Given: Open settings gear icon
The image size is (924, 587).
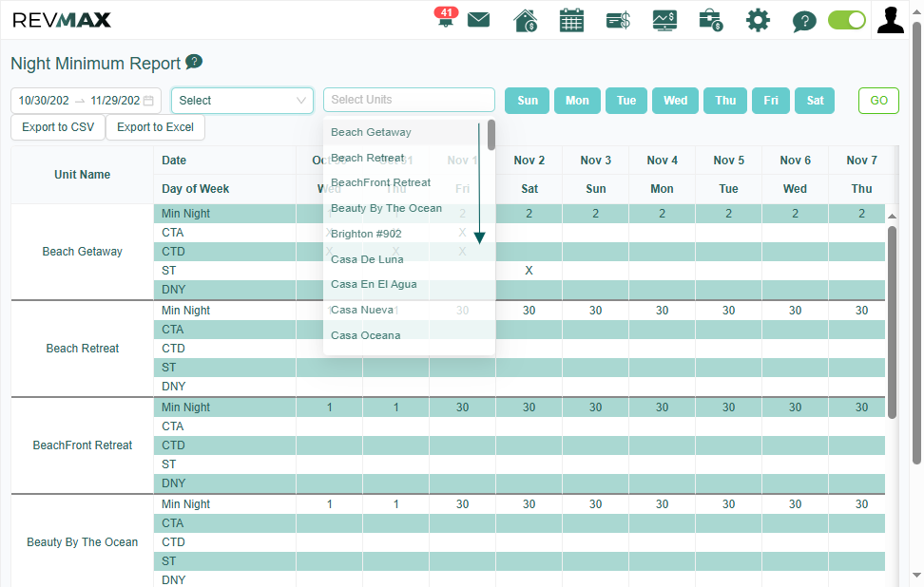Looking at the screenshot, I should coord(758,20).
